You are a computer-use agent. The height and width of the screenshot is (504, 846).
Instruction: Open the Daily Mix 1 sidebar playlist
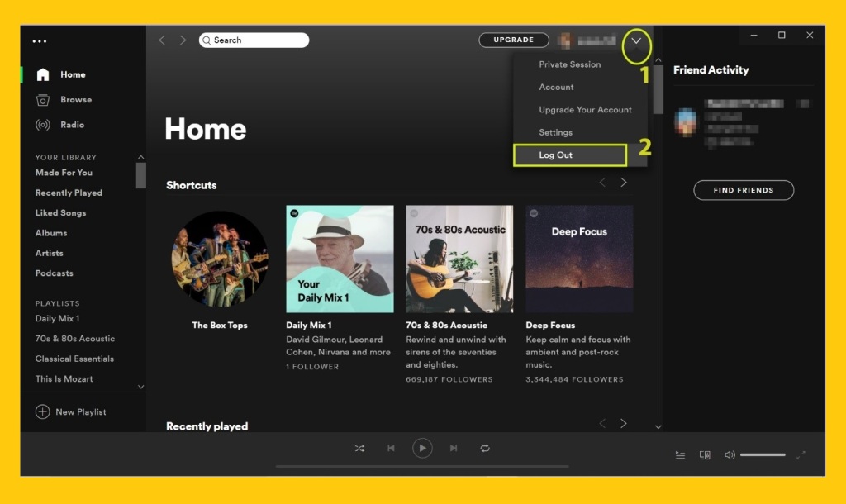57,318
